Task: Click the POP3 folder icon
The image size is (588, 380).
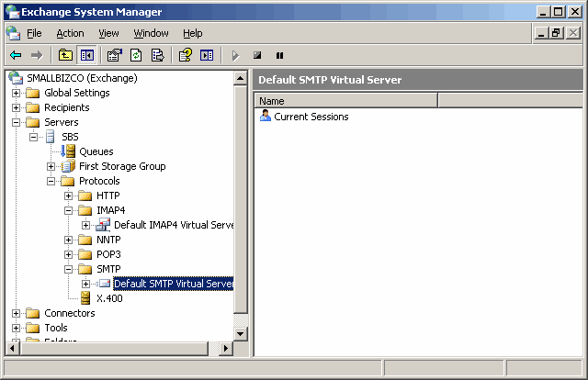Action: (85, 254)
